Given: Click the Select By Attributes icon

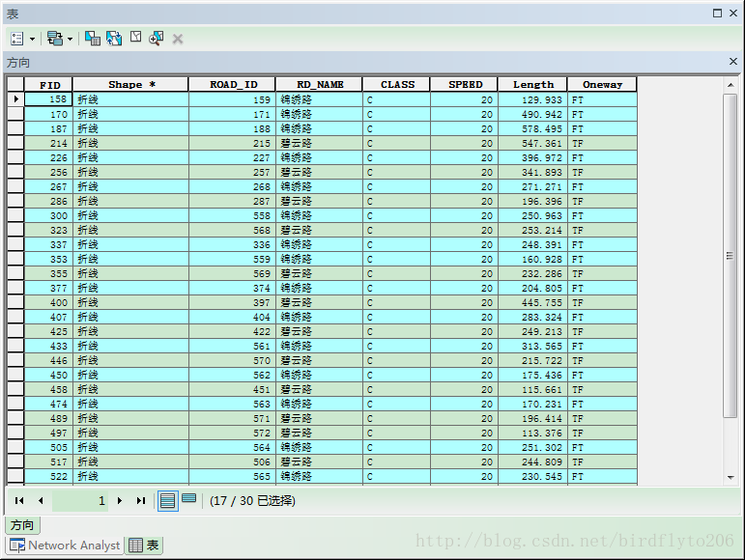Looking at the screenshot, I should point(92,38).
